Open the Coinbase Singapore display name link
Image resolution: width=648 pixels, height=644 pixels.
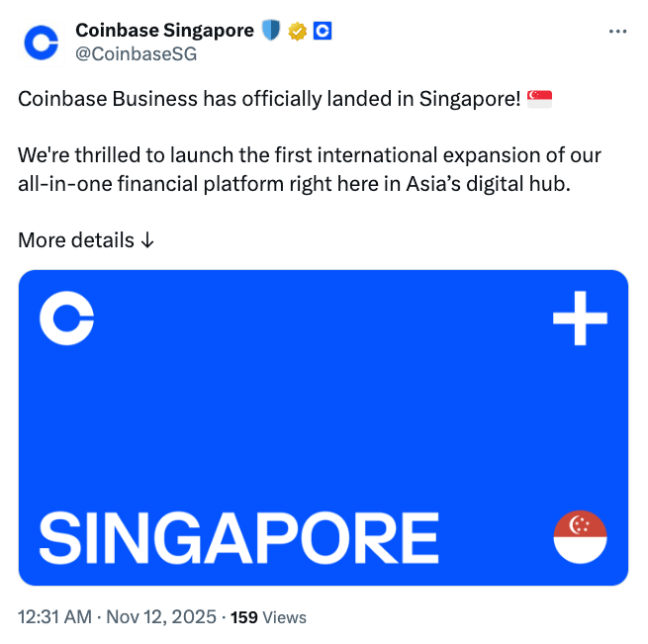click(x=165, y=31)
